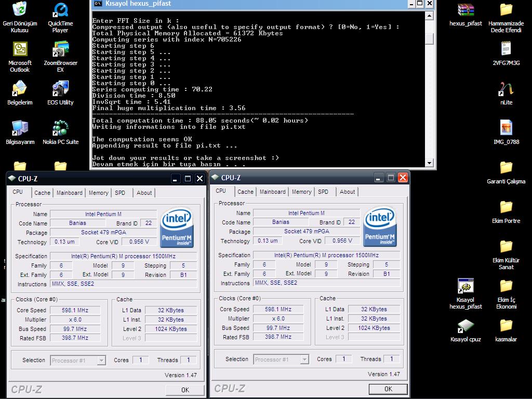Viewport: 532px width, 399px height.
Task: Click Level 2 1024 KBytes in left CPU-Z
Action: click(171, 329)
